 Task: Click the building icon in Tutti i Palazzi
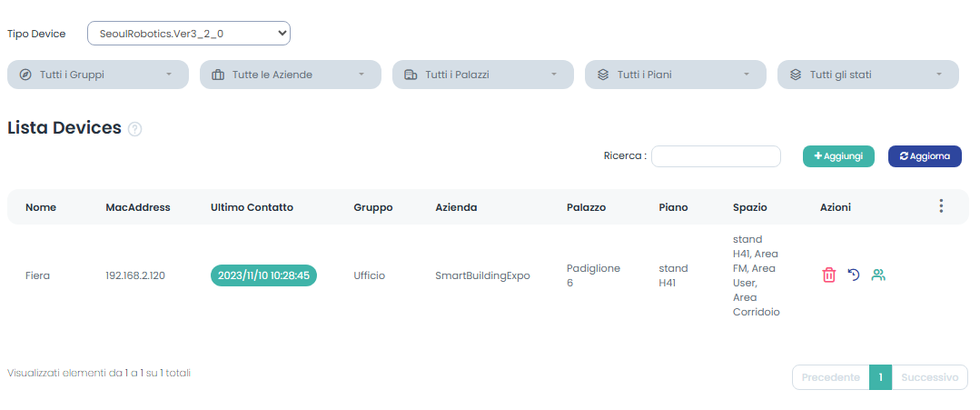pyautogui.click(x=411, y=75)
